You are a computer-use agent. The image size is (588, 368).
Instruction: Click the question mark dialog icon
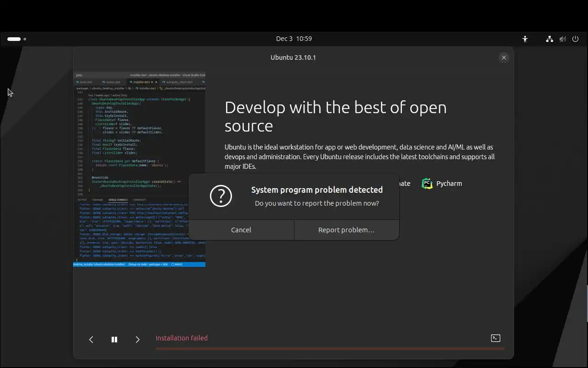[x=221, y=196]
